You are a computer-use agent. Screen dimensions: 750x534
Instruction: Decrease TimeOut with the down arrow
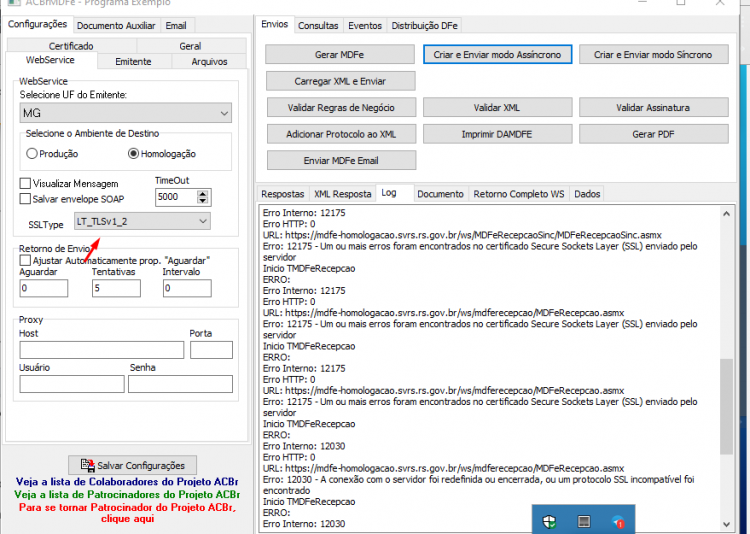203,200
